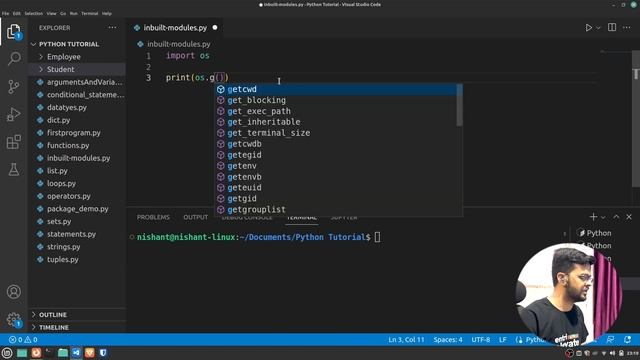Open the terminal from taskbar
Screen dimensions: 640x360
click(x=49, y=353)
